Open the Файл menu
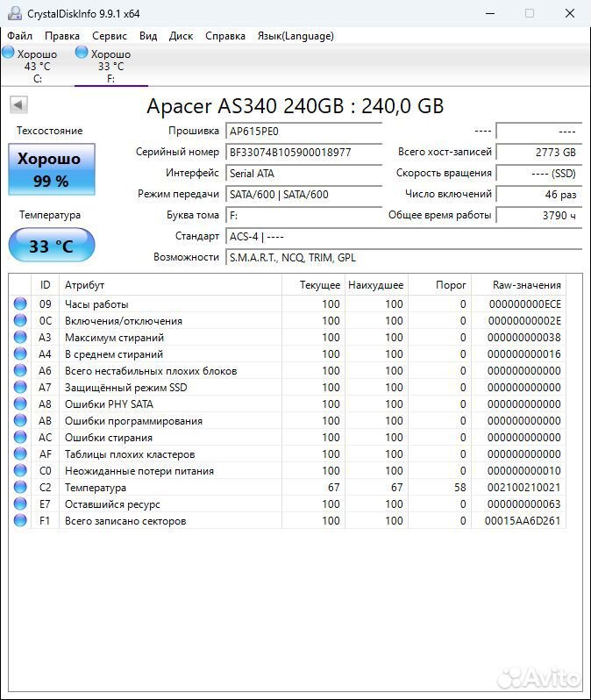Viewport: 591px width, 700px height. pyautogui.click(x=19, y=36)
